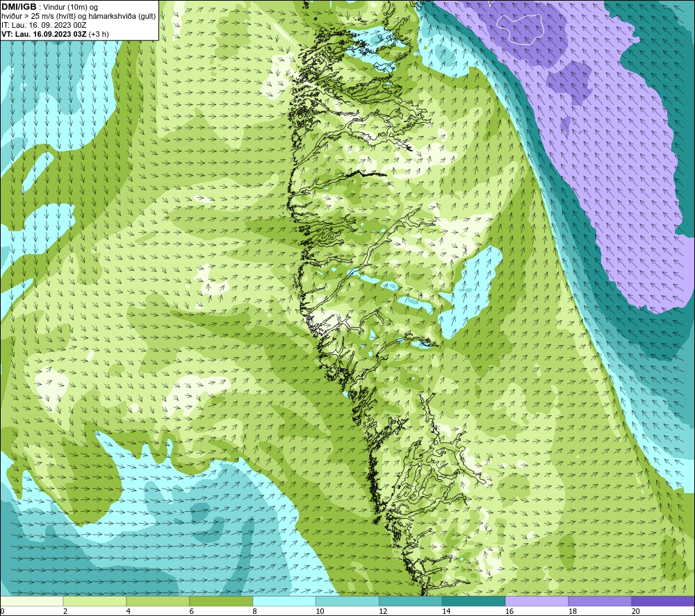The width and height of the screenshot is (695, 616).
Task: Click the 'IT: Lau. 16. 09. 2023 00Z' line
Action: click(43, 25)
